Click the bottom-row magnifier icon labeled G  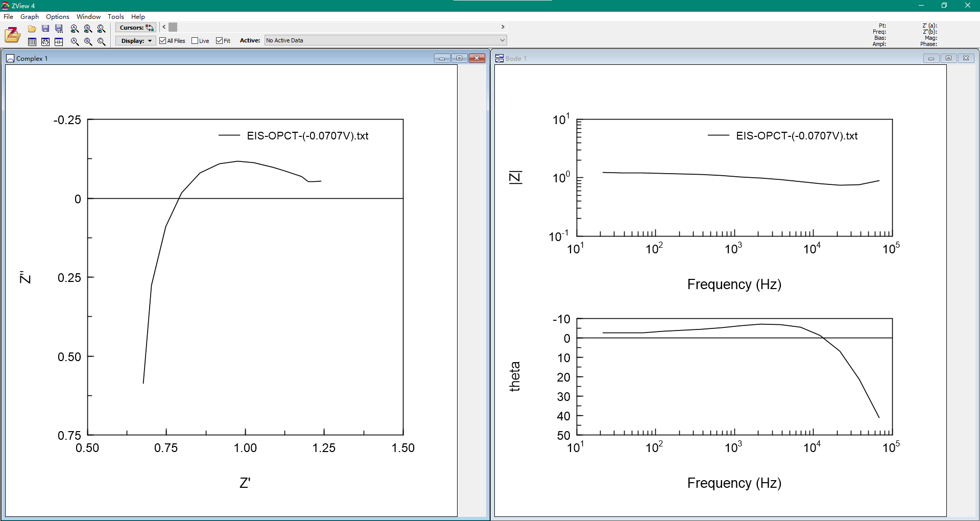tap(88, 42)
